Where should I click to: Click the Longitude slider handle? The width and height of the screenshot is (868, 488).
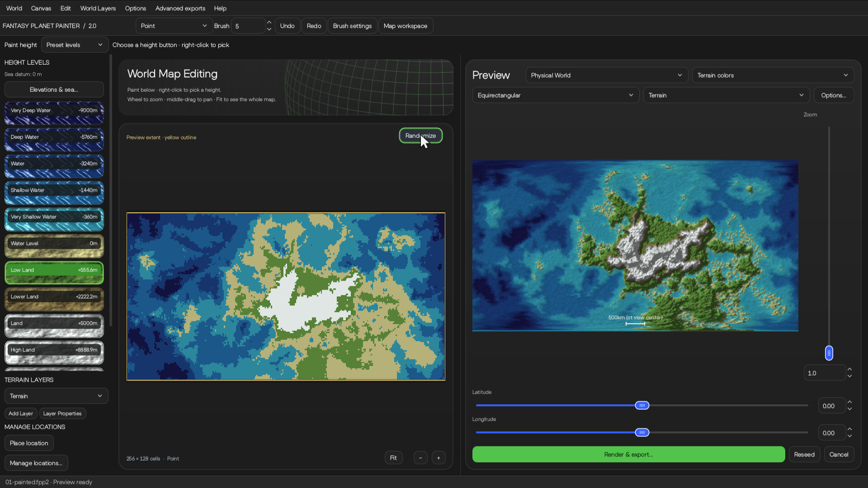(642, 432)
